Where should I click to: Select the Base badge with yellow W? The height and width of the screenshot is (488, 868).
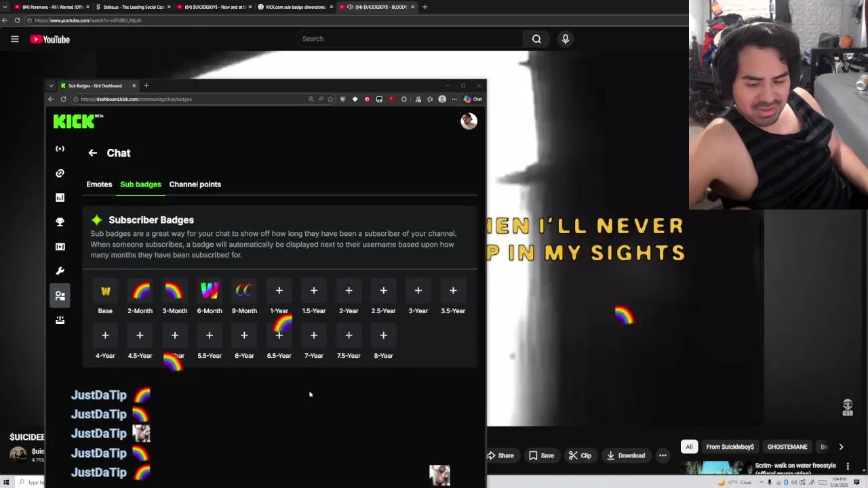105,291
